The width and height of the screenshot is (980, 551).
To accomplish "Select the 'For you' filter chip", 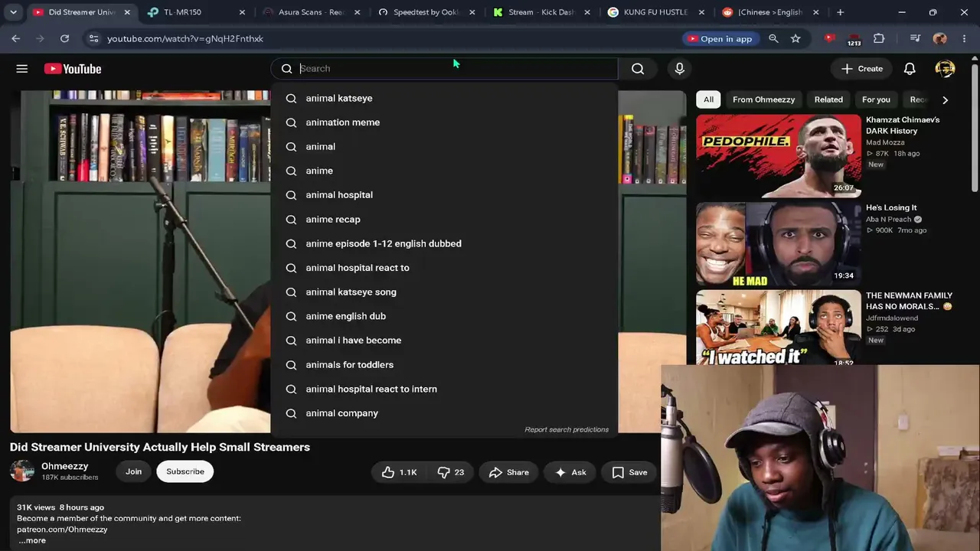I will coord(876,99).
